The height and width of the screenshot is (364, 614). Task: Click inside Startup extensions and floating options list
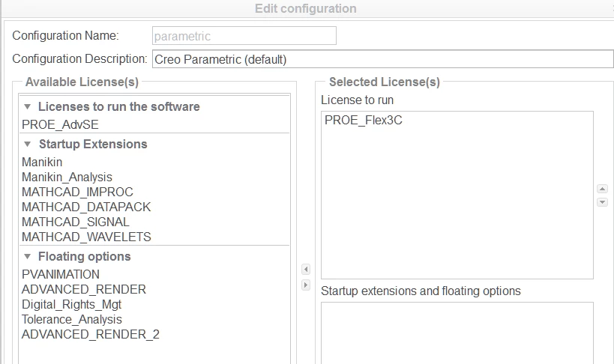[x=457, y=333]
